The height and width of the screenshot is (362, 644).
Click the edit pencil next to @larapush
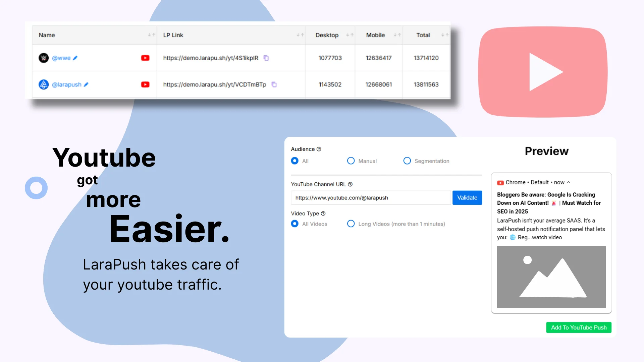click(87, 84)
